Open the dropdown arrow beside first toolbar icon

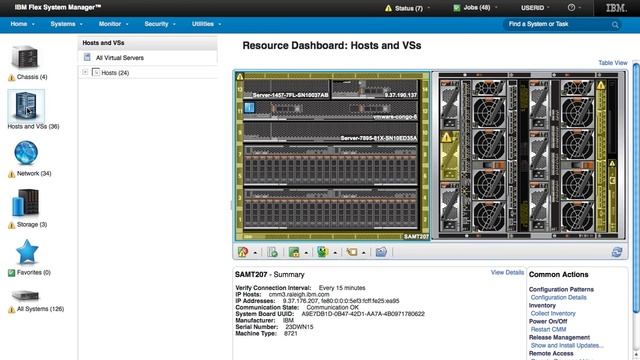coord(255,253)
